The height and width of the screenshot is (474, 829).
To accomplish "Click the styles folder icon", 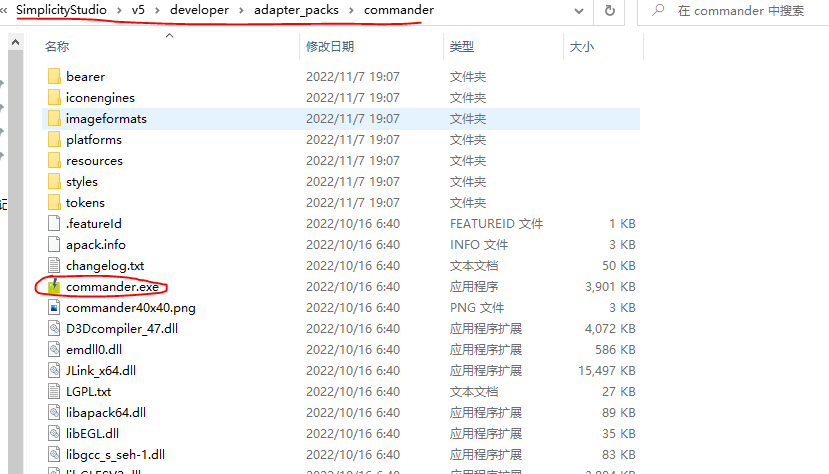I will (54, 182).
